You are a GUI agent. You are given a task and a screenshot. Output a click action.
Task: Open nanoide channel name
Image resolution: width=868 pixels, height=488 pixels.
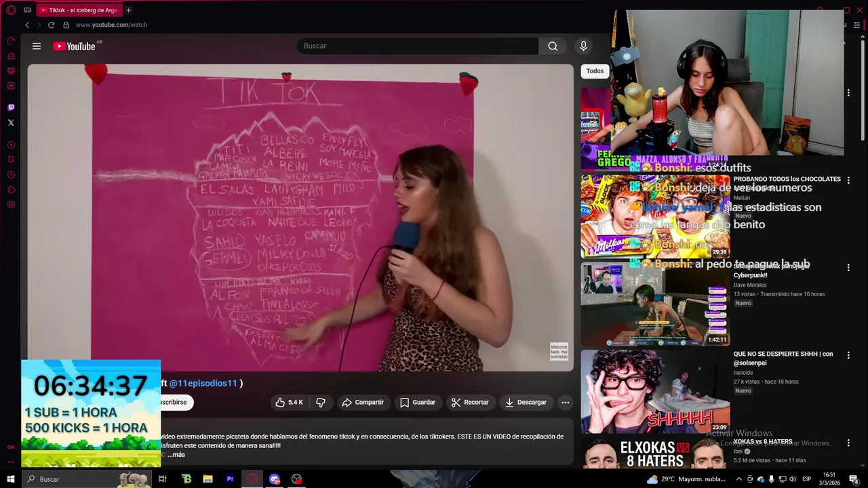(743, 372)
